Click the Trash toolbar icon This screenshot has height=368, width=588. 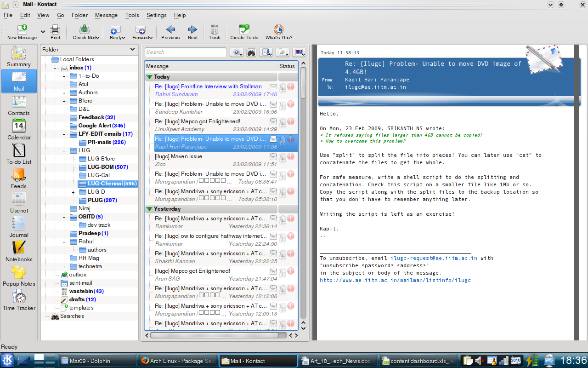coord(214,30)
